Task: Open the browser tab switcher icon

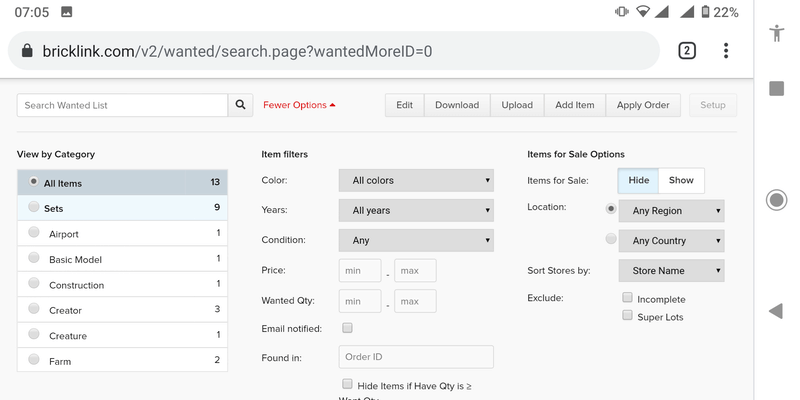Action: tap(687, 51)
